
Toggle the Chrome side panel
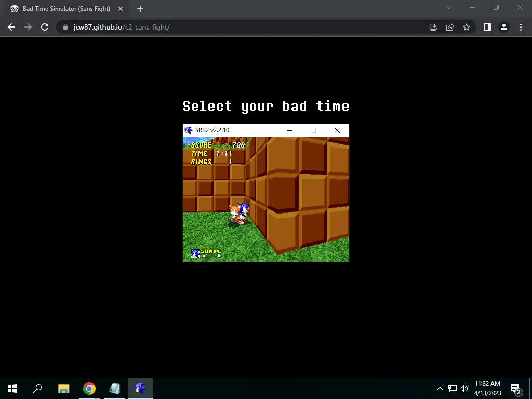pos(487,27)
